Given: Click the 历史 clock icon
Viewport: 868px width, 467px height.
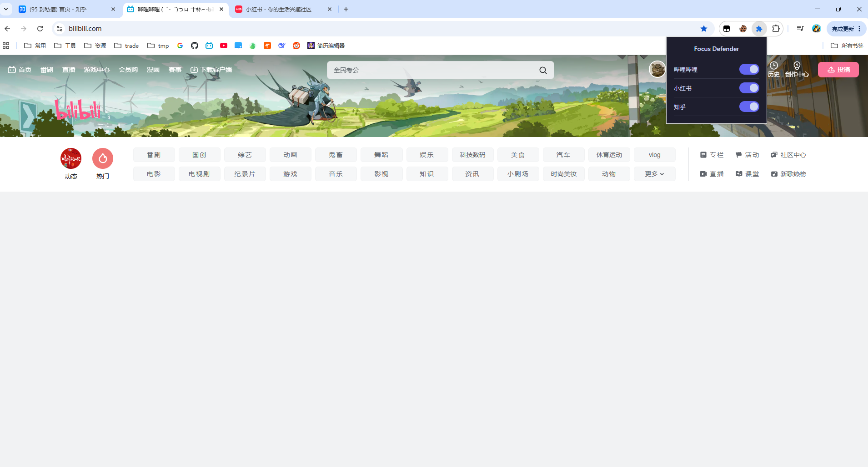Looking at the screenshot, I should click(x=773, y=66).
